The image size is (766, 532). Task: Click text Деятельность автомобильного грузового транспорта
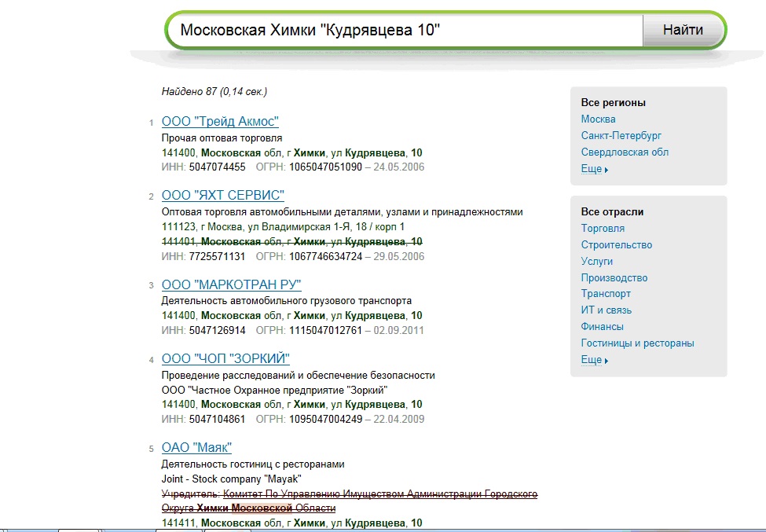(x=287, y=300)
